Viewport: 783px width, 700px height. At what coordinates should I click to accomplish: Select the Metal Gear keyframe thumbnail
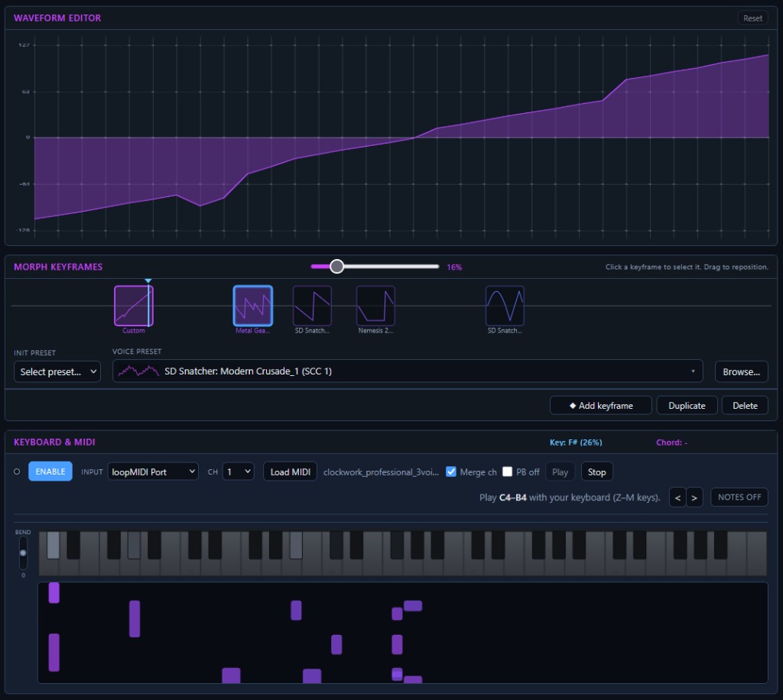pos(252,306)
